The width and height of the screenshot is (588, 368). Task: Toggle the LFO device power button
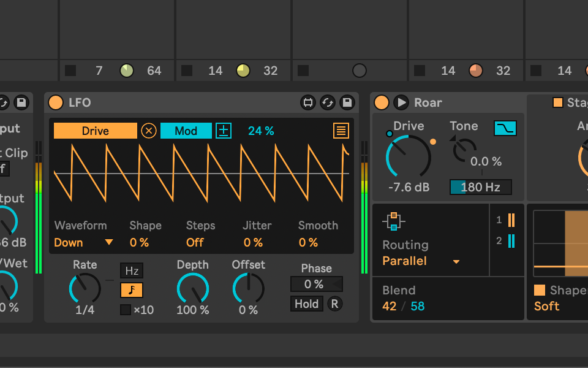pyautogui.click(x=55, y=102)
